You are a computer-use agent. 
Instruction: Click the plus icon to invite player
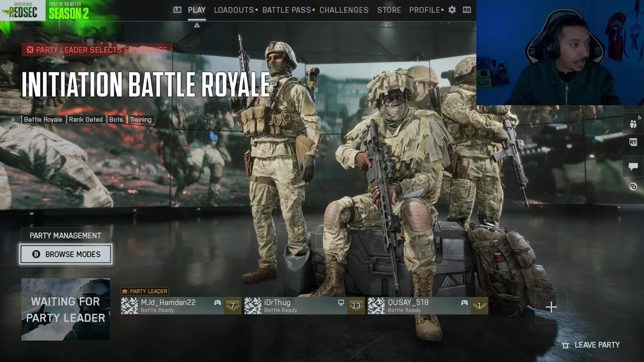tap(551, 307)
